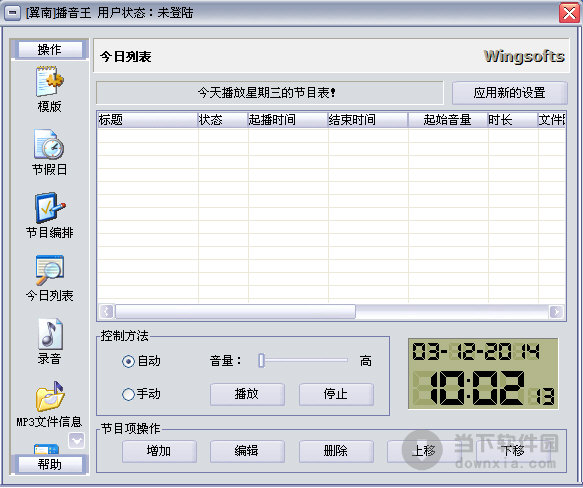Click 应用新的设置 button
Image resolution: width=583 pixels, height=488 pixels.
point(509,93)
